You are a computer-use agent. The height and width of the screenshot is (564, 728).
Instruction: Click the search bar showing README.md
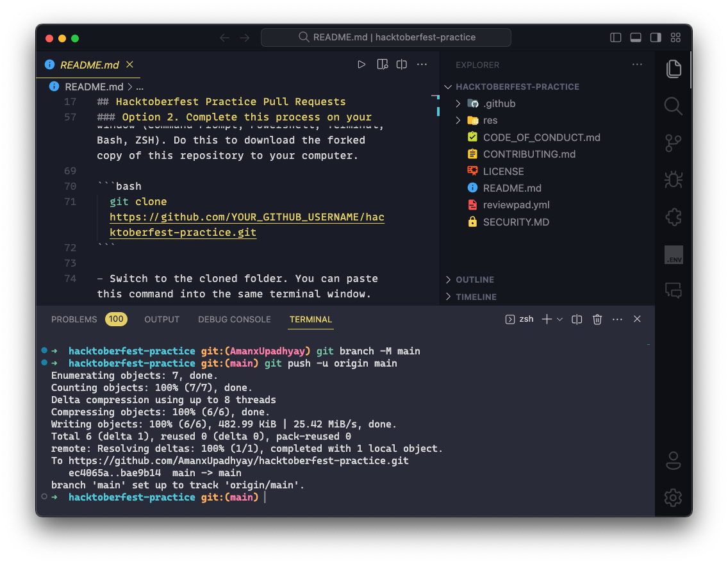click(x=385, y=37)
